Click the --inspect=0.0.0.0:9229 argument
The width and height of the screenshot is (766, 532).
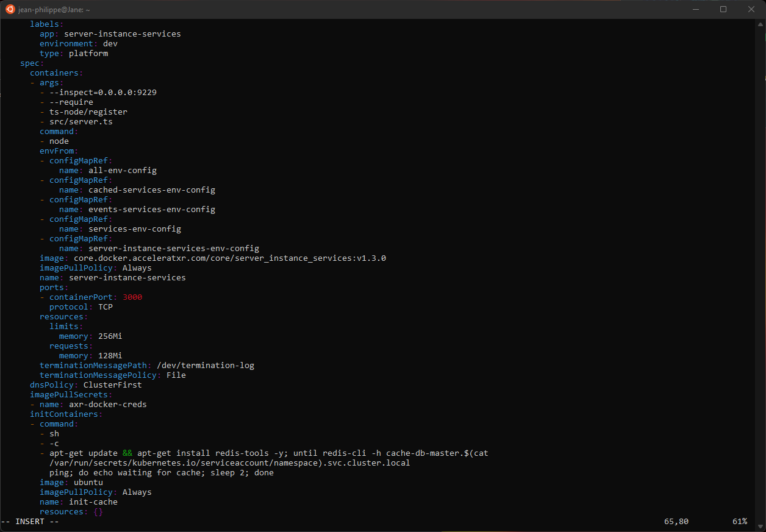pyautogui.click(x=103, y=93)
